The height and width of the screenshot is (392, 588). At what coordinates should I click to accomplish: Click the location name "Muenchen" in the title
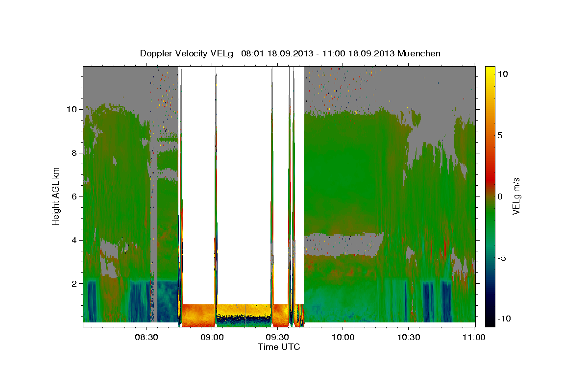click(419, 53)
